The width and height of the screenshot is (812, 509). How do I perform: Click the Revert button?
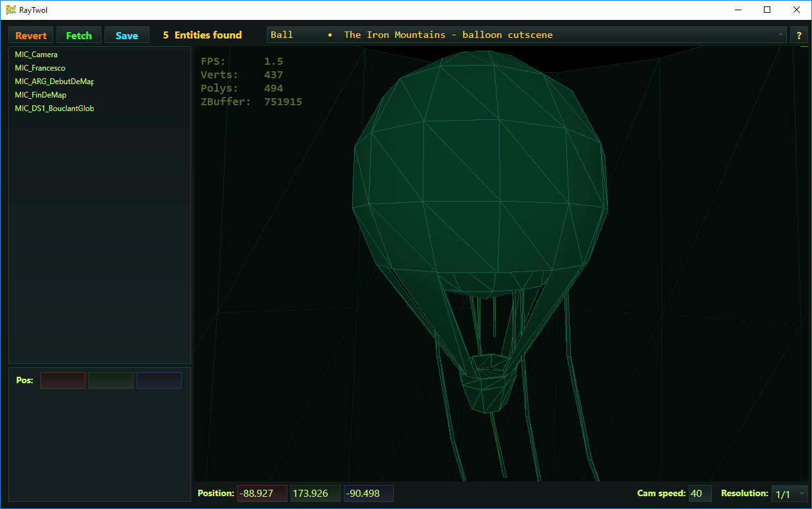pos(31,35)
